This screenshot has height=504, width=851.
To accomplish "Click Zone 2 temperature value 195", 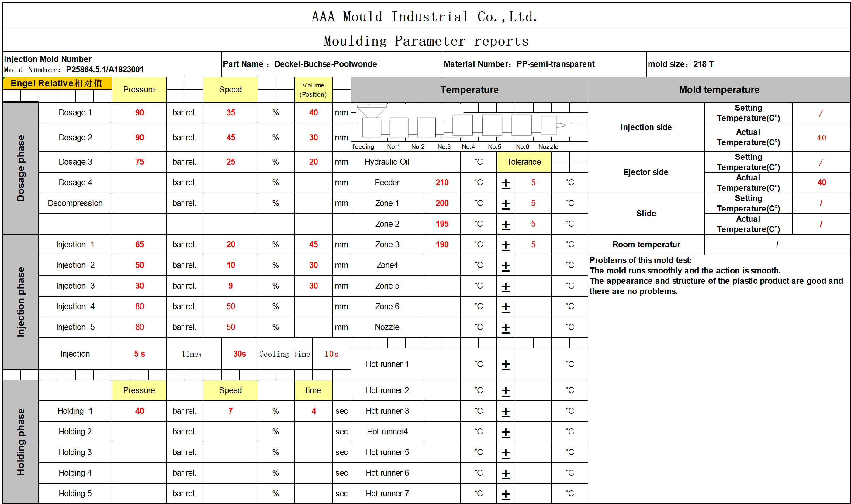I will (442, 224).
